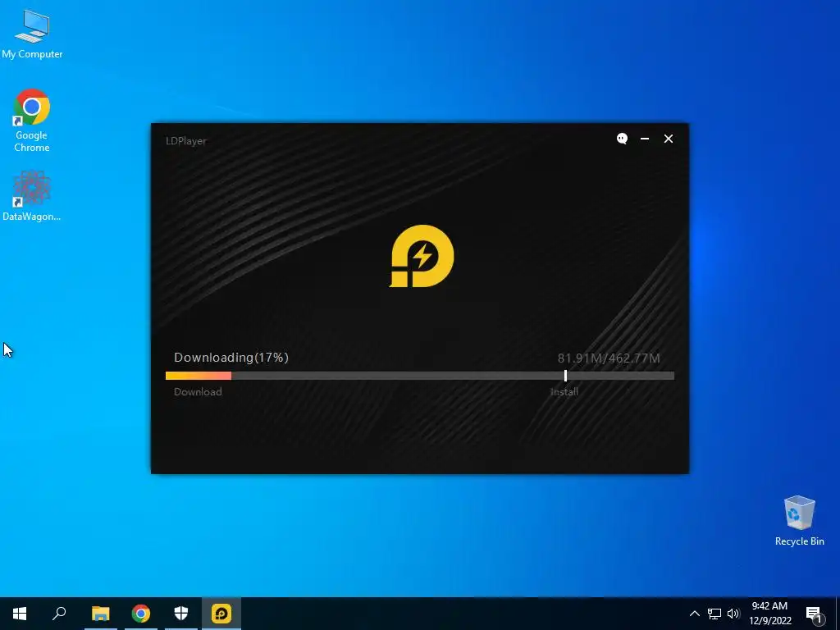Open the Windows Start menu
The width and height of the screenshot is (840, 630).
point(20,614)
